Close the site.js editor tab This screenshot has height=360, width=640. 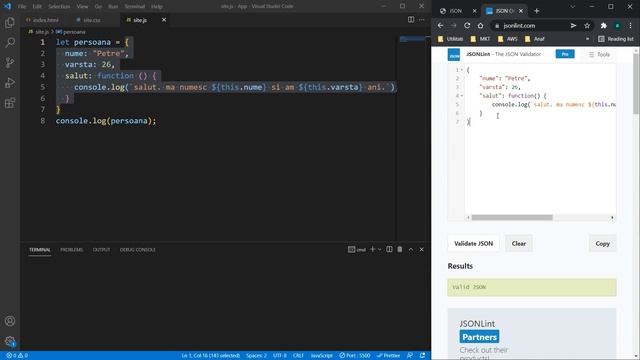[164, 20]
